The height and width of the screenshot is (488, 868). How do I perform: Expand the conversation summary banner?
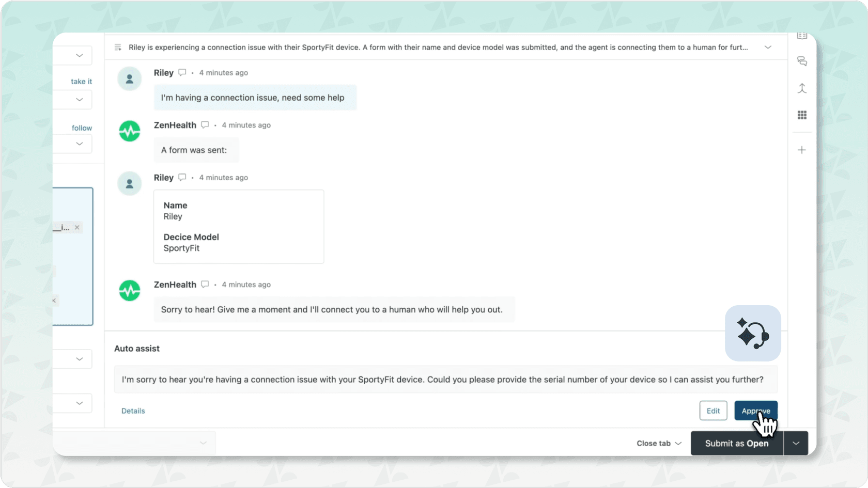[768, 47]
